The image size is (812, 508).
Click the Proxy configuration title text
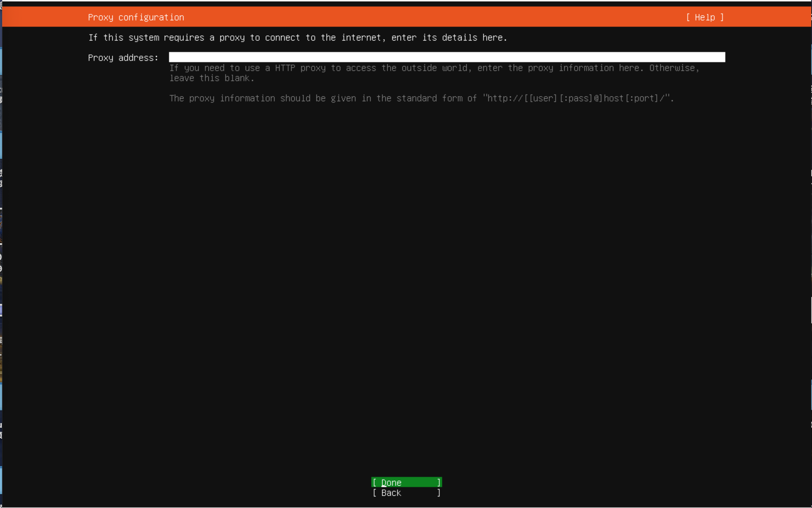coord(136,17)
